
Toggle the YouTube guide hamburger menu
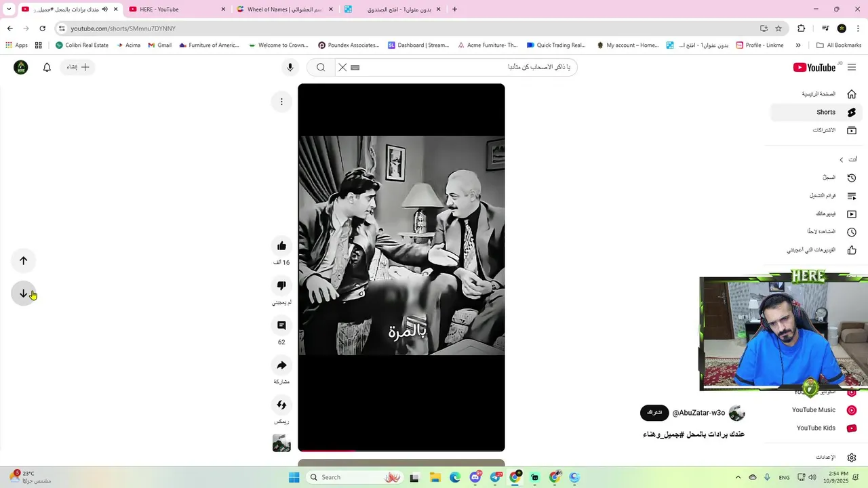[x=852, y=67]
